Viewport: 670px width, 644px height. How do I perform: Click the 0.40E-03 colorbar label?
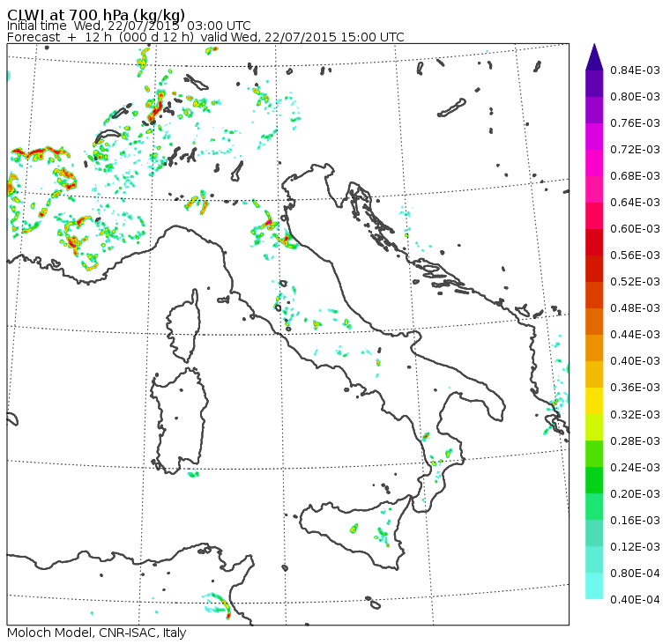(635, 361)
